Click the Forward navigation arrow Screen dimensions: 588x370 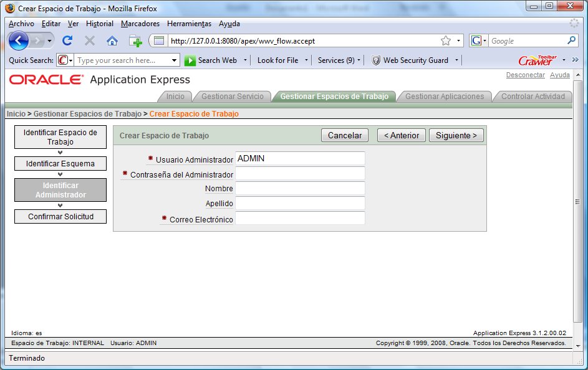[37, 40]
